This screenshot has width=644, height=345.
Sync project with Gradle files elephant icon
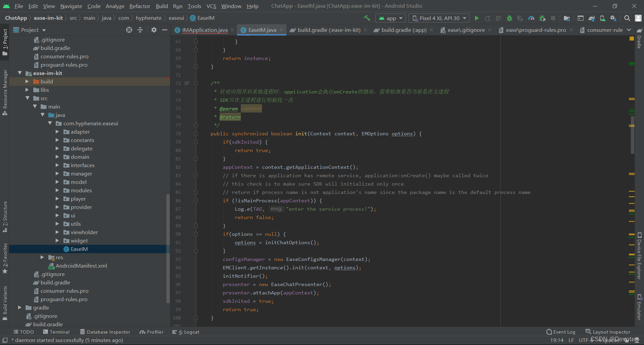point(592,18)
